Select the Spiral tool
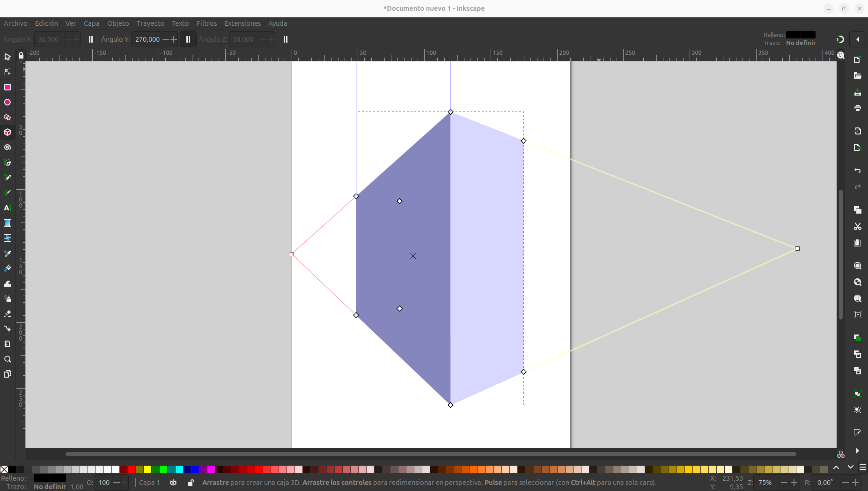This screenshot has height=491, width=868. tap(7, 148)
